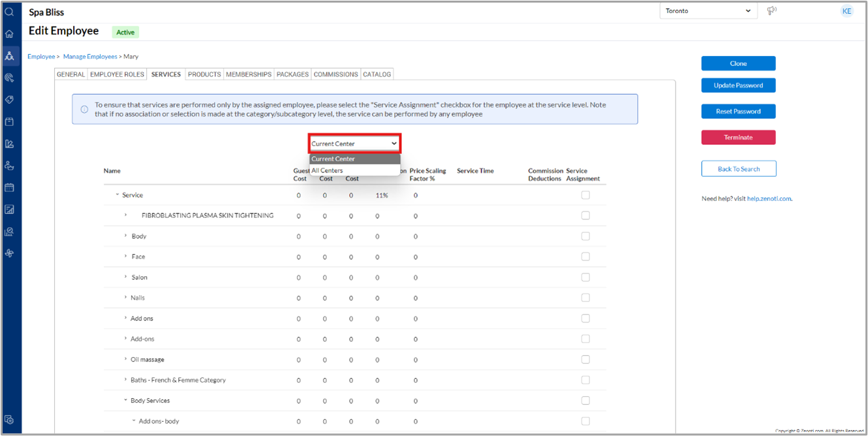View the CATALOG tab
The width and height of the screenshot is (868, 436).
pyautogui.click(x=377, y=74)
